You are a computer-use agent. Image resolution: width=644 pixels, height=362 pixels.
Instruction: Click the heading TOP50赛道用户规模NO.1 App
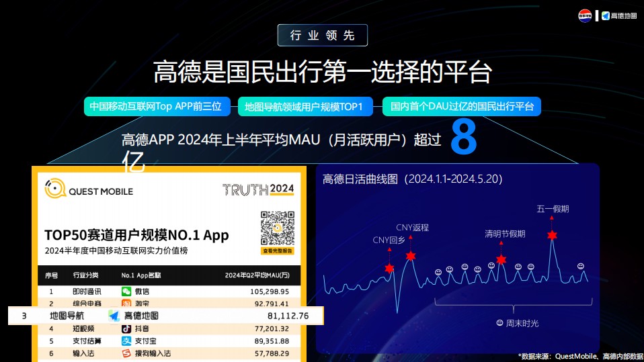click(136, 235)
